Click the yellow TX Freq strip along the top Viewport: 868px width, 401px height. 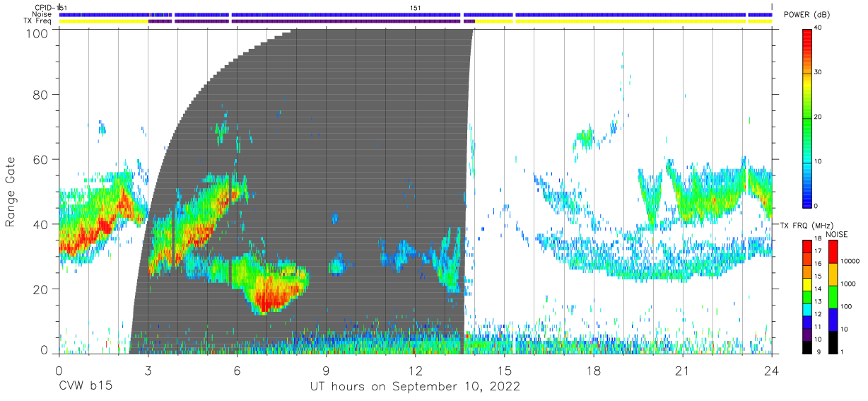coord(416,21)
